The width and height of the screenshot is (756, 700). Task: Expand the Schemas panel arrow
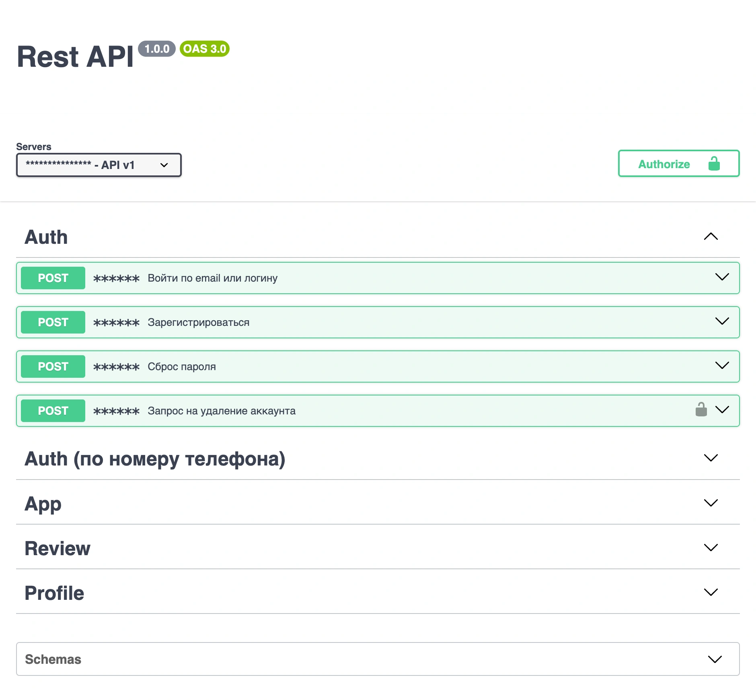tap(715, 659)
